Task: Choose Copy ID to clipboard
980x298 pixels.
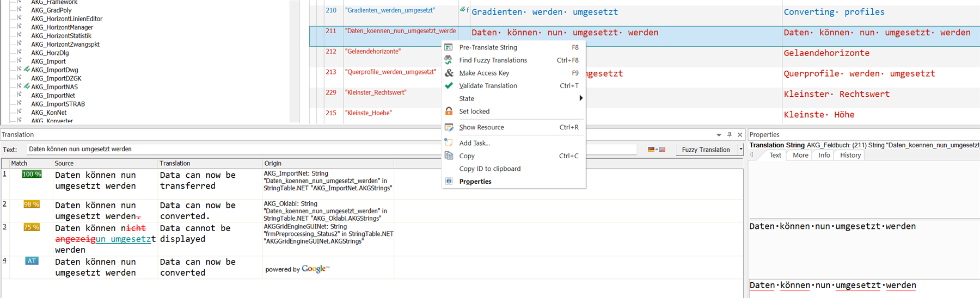Action: tap(489, 169)
